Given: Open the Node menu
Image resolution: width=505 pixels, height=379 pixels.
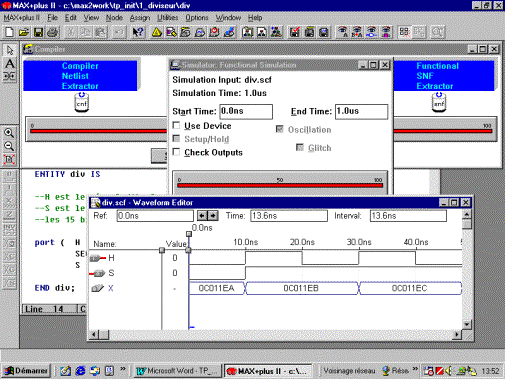Looking at the screenshot, I should coord(114,18).
